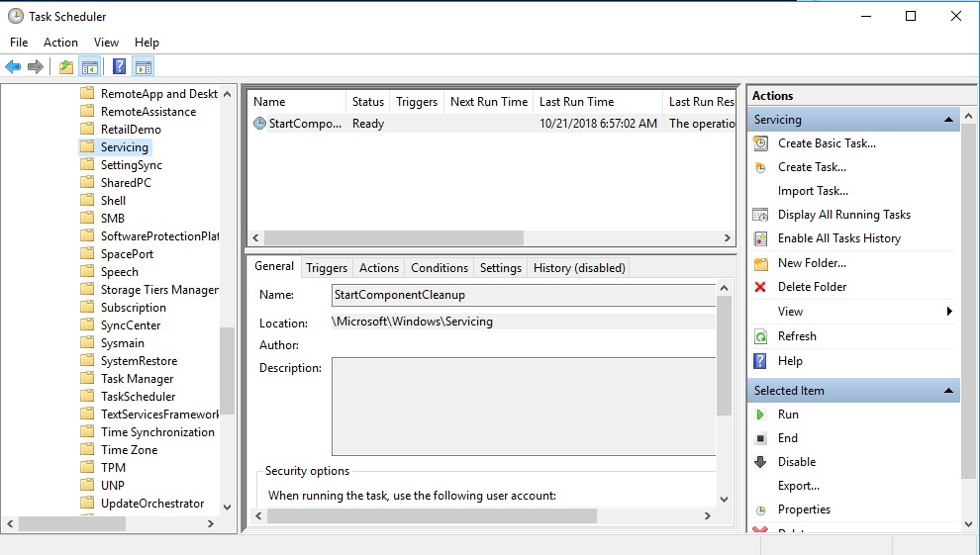Expand the View submenu arrow
This screenshot has height=555, width=980.
pos(949,312)
